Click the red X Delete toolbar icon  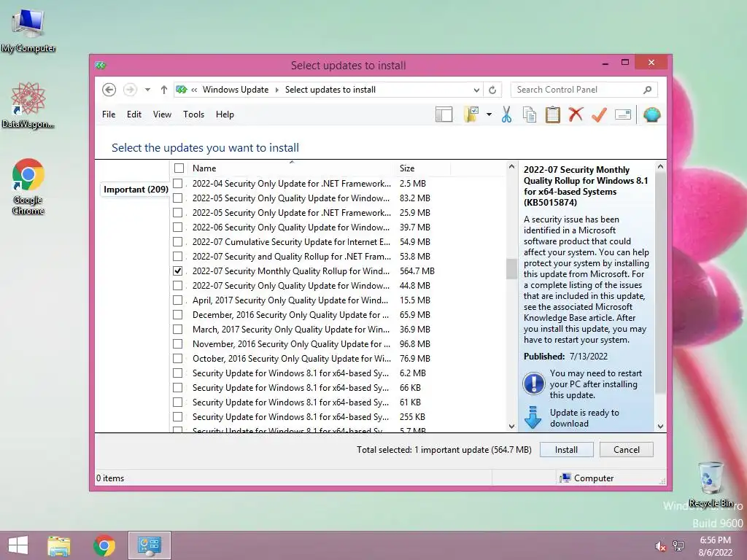pyautogui.click(x=576, y=114)
